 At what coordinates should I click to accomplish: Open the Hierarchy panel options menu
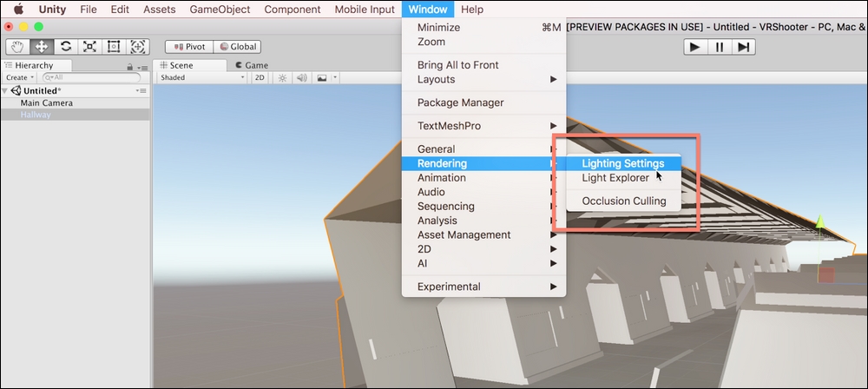coord(142,68)
